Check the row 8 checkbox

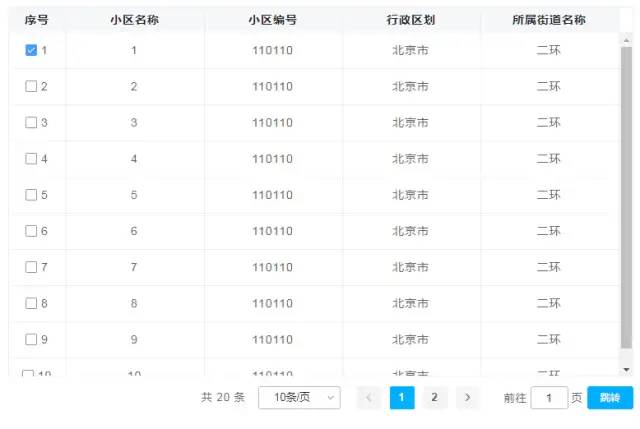[30, 302]
